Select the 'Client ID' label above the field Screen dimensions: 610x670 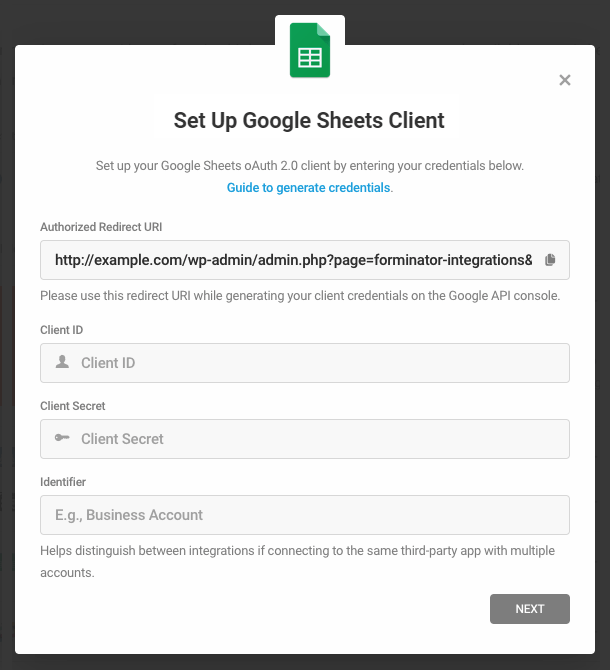(x=62, y=330)
